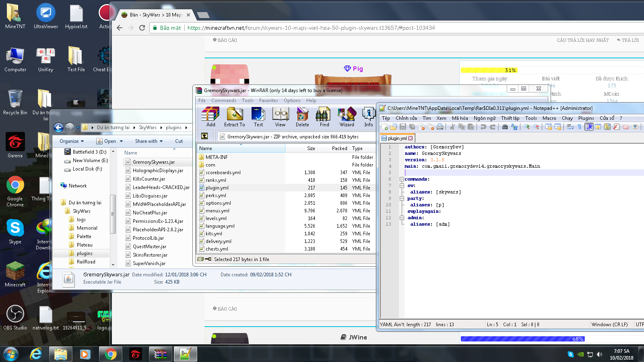The width and height of the screenshot is (644, 362).
Task: Open the Plugins menu in Notepad++
Action: point(586,118)
